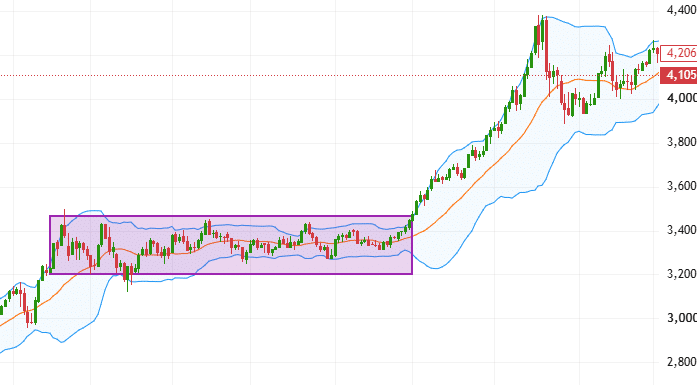Image resolution: width=697 pixels, height=385 pixels.
Task: Click the red 4,105 current price label
Action: point(679,75)
